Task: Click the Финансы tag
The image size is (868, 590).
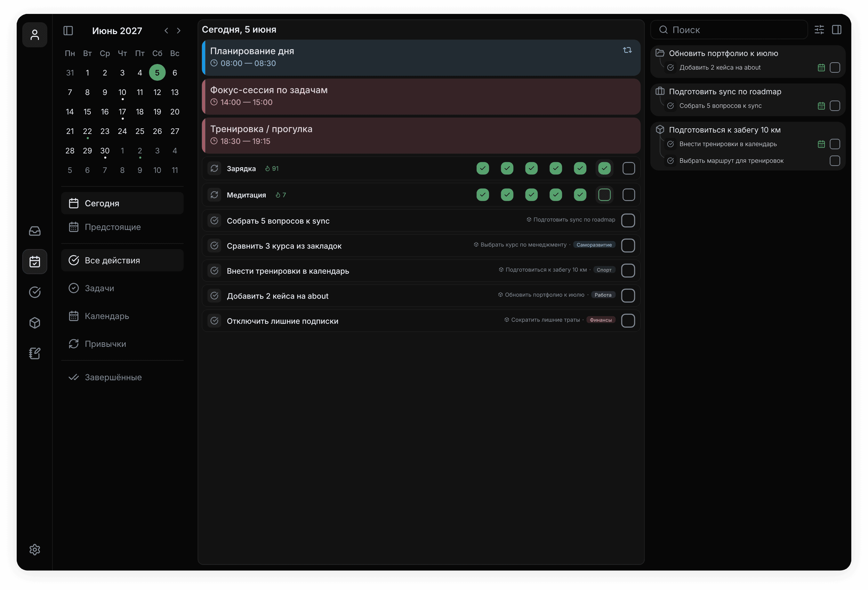Action: click(x=601, y=320)
